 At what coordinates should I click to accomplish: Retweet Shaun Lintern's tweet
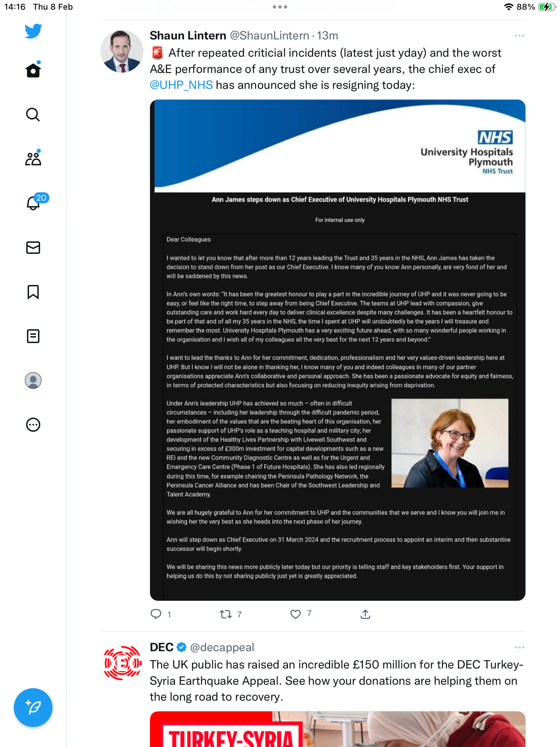tap(226, 614)
